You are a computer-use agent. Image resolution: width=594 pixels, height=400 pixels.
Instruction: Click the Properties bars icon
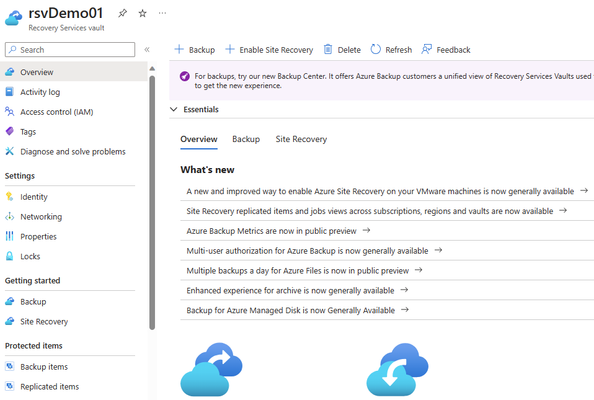click(9, 236)
